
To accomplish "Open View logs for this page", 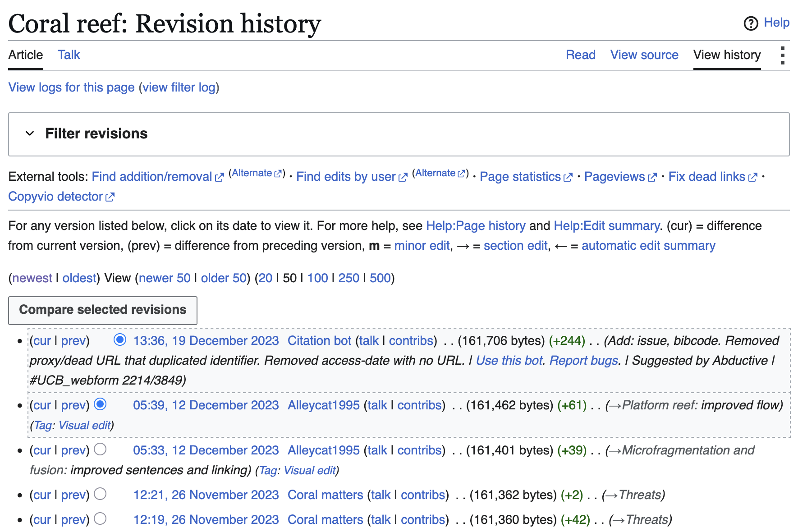I will [72, 87].
